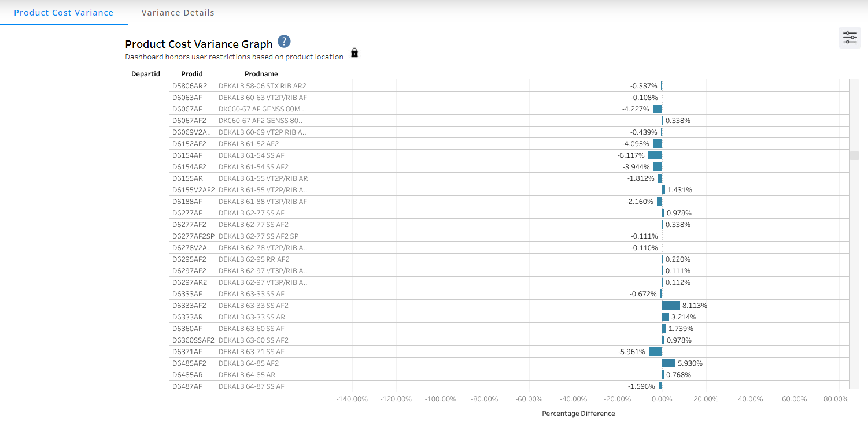Click the Prodname column header
This screenshot has width=868, height=424.
click(x=261, y=74)
